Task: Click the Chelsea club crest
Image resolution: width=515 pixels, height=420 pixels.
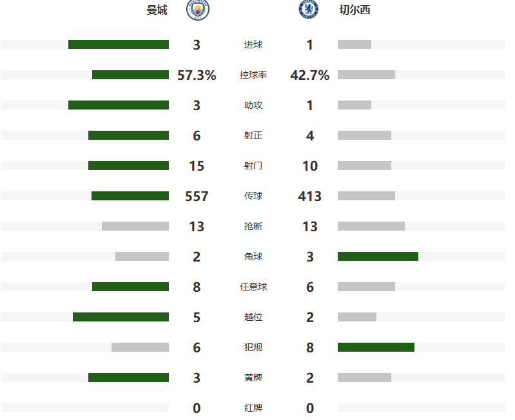Action: (308, 10)
